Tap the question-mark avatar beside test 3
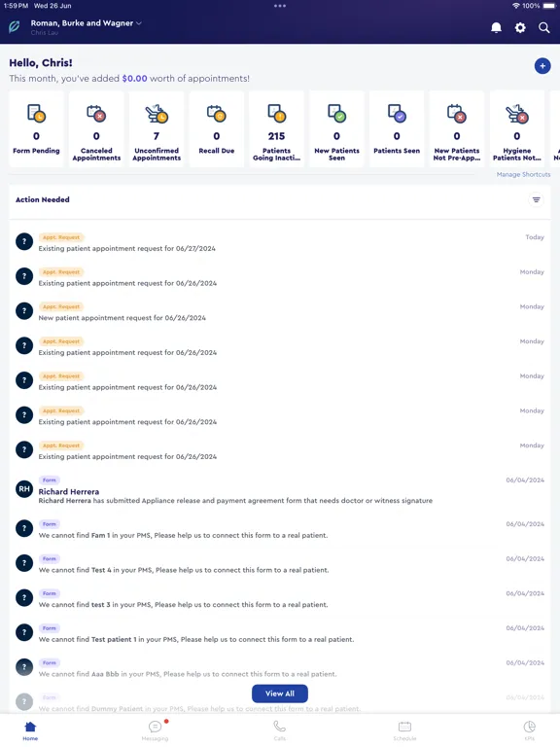 coord(24,598)
